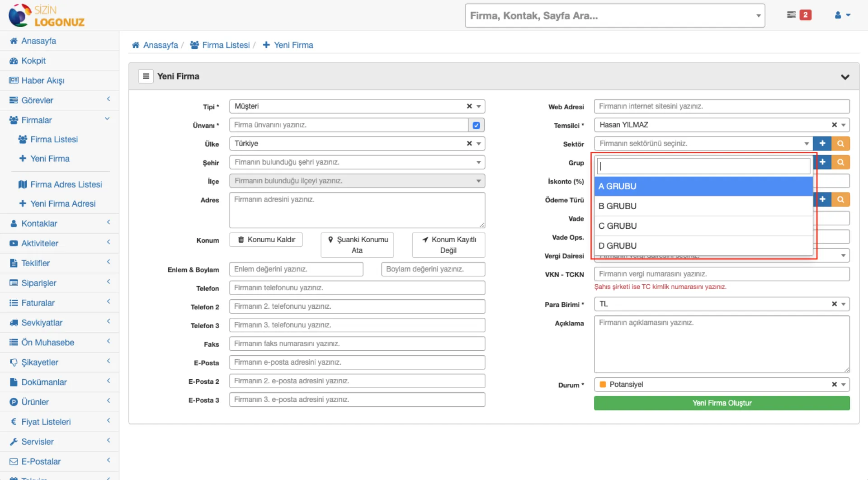Image resolution: width=868 pixels, height=480 pixels.
Task: Expand the Faturalar sidebar menu
Action: [59, 303]
